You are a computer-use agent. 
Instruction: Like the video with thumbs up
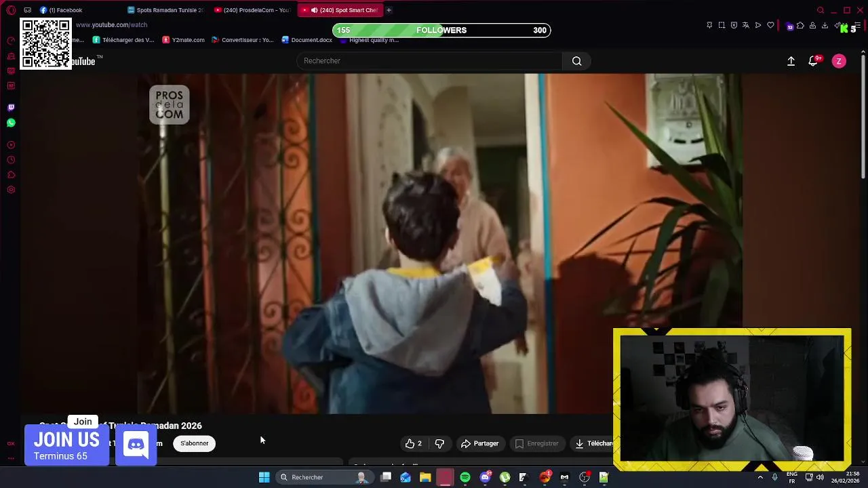coord(414,443)
